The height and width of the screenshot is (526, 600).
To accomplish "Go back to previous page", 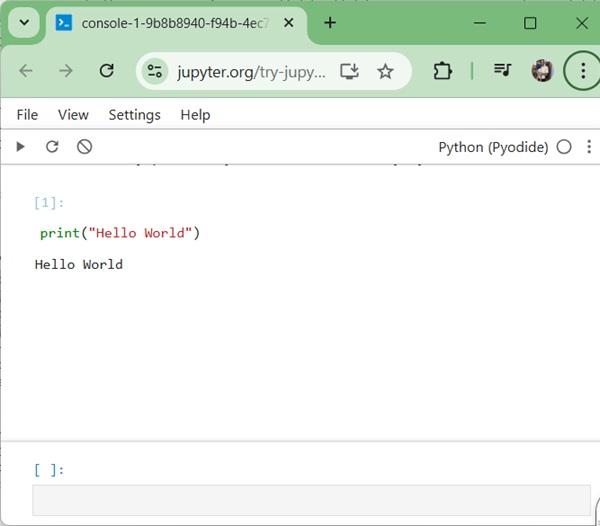I will point(26,71).
